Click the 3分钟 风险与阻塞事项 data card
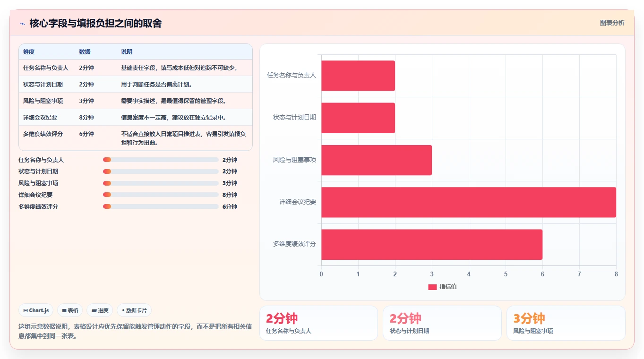 coord(566,323)
